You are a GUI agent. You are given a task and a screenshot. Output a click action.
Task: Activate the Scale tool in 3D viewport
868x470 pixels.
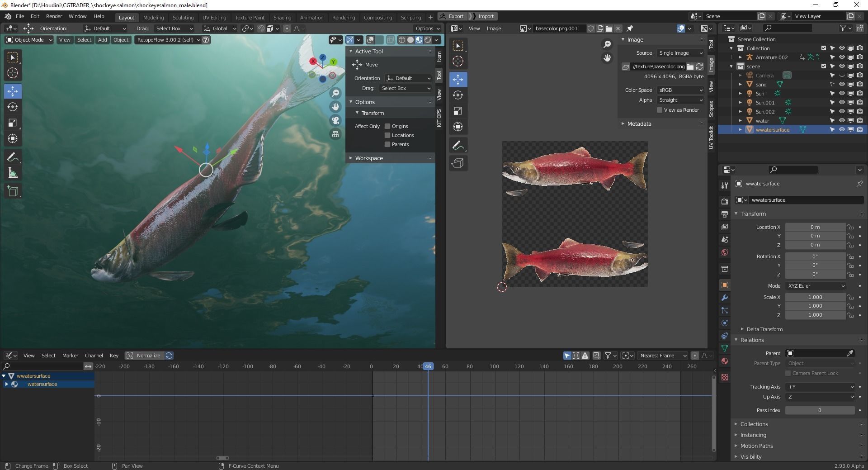click(13, 123)
